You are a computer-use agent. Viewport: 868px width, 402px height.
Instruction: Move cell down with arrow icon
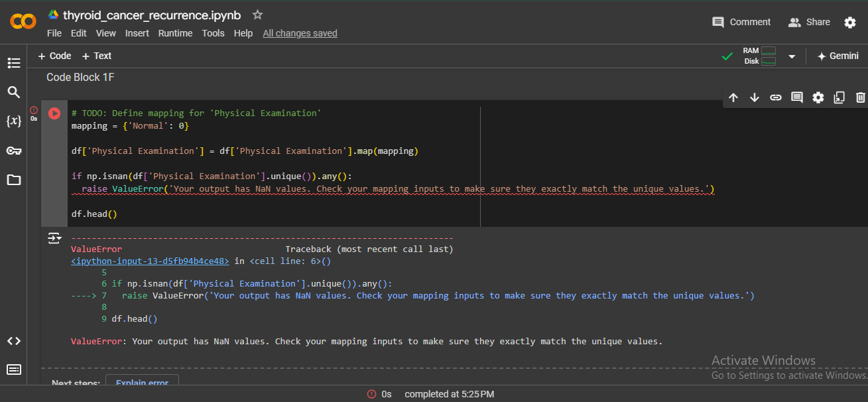point(755,98)
